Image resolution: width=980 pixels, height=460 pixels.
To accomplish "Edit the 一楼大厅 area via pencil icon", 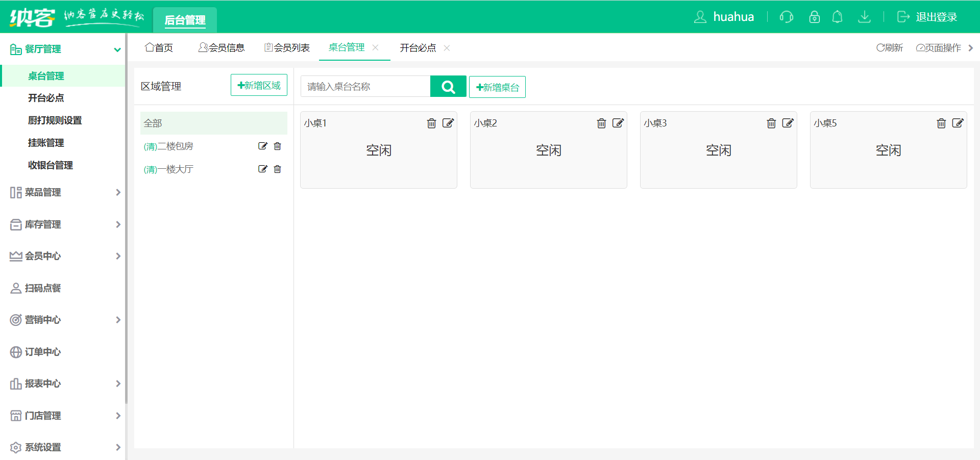I will click(x=263, y=169).
